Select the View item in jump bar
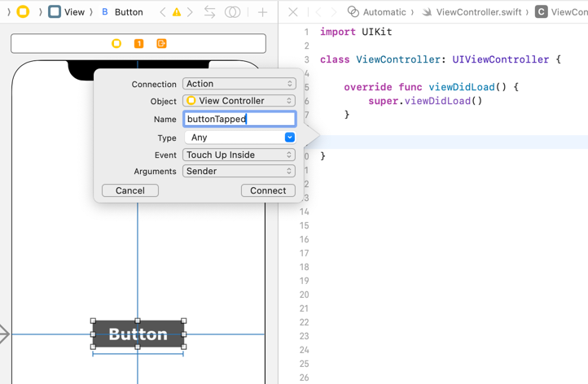 coord(67,12)
